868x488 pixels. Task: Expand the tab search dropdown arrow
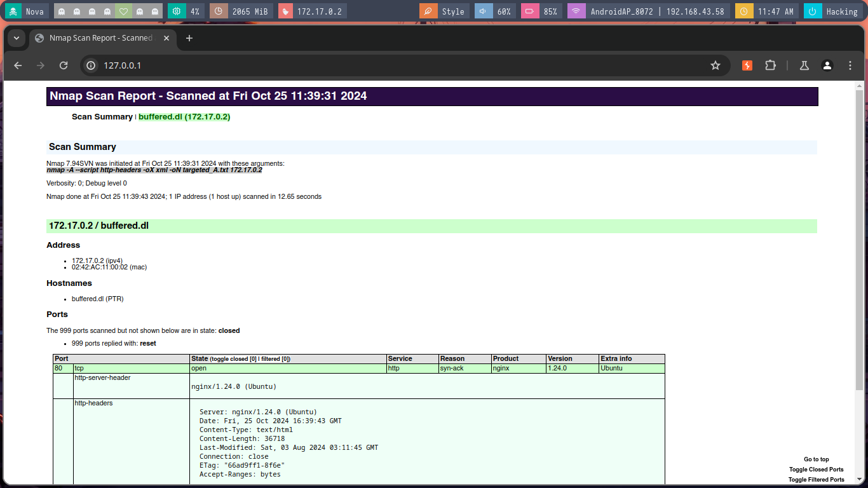click(17, 38)
